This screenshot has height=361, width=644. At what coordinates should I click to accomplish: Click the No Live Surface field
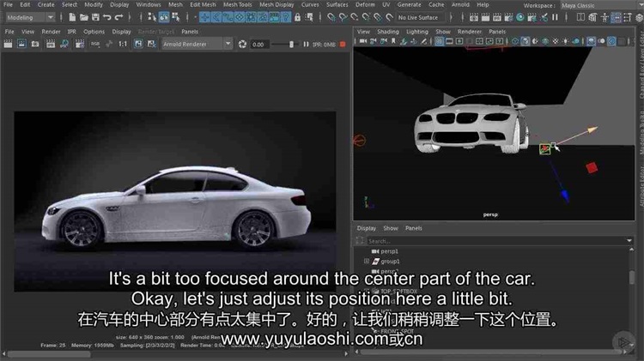pyautogui.click(x=418, y=18)
